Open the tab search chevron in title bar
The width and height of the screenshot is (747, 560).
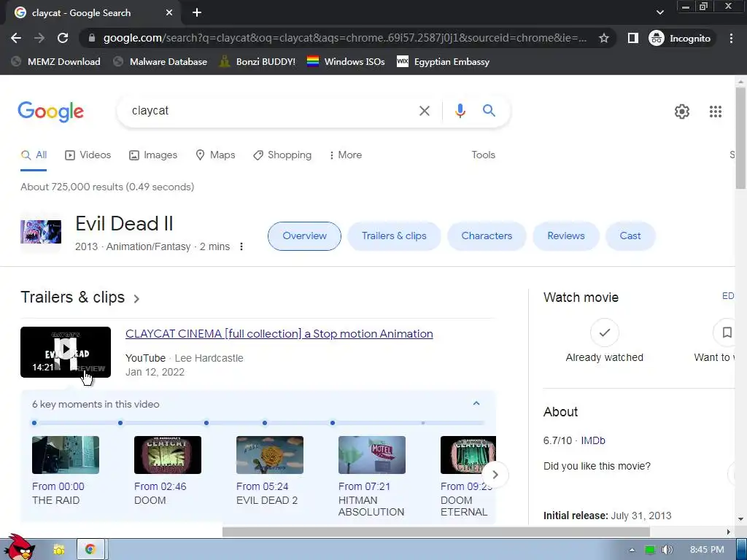[659, 12]
